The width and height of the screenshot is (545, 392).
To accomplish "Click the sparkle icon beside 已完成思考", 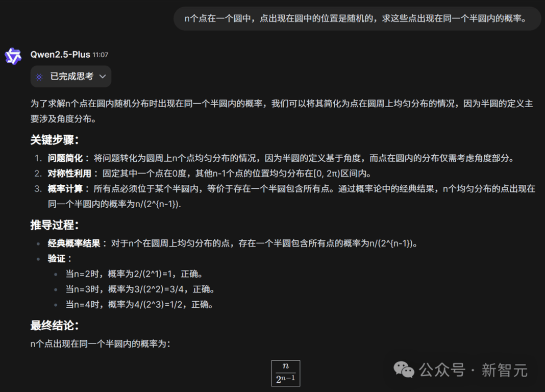I will coord(40,76).
